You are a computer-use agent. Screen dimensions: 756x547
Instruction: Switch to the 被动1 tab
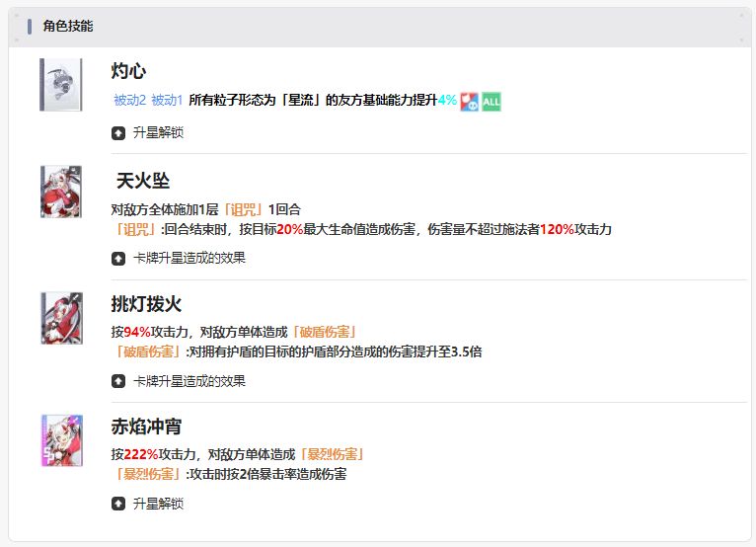167,100
